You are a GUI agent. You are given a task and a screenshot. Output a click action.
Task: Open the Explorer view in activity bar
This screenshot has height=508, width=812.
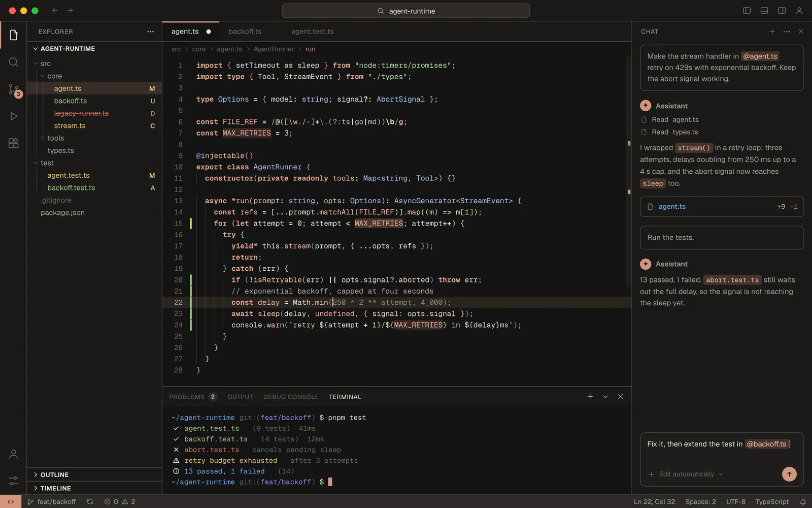(14, 35)
